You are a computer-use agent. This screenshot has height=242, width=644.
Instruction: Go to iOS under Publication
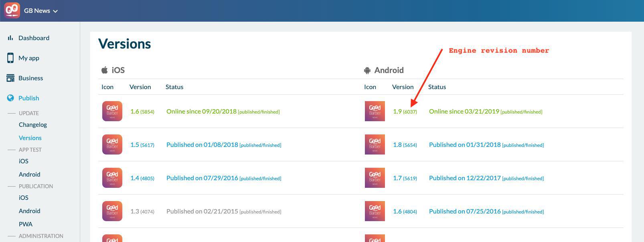(24, 197)
